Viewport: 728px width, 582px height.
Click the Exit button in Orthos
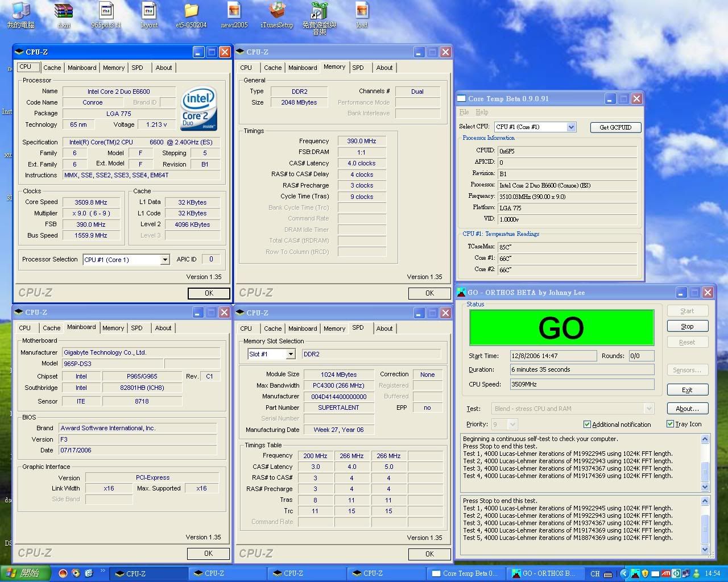pyautogui.click(x=687, y=390)
